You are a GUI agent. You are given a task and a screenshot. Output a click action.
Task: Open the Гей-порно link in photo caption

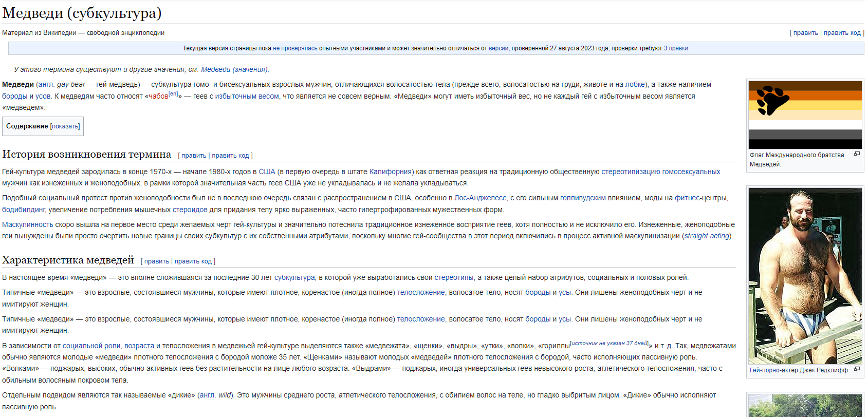764,370
